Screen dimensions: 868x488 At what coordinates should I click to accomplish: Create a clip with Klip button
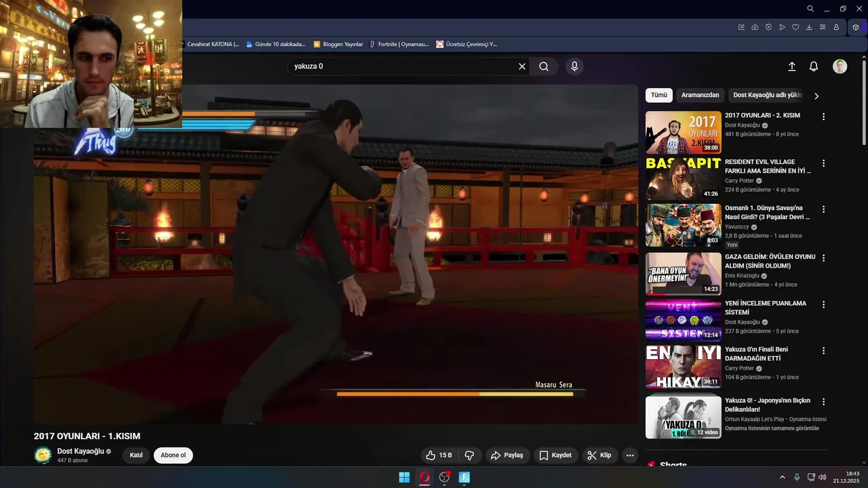[x=599, y=455]
